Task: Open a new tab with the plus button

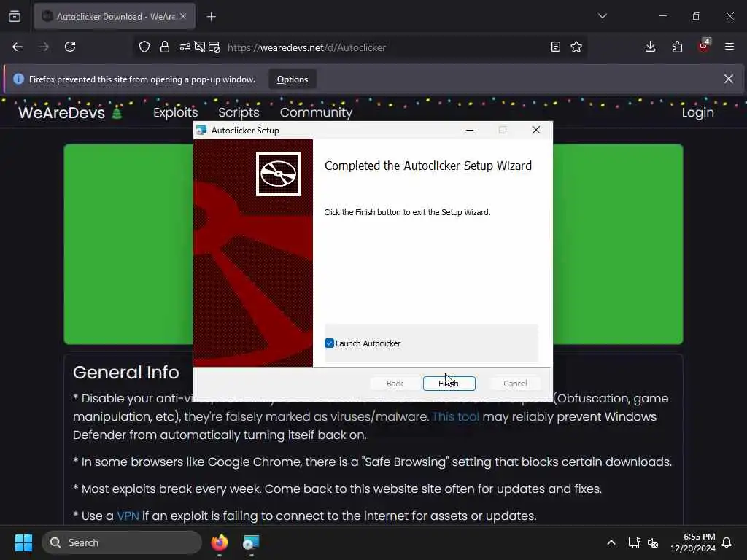Action: 212,17
